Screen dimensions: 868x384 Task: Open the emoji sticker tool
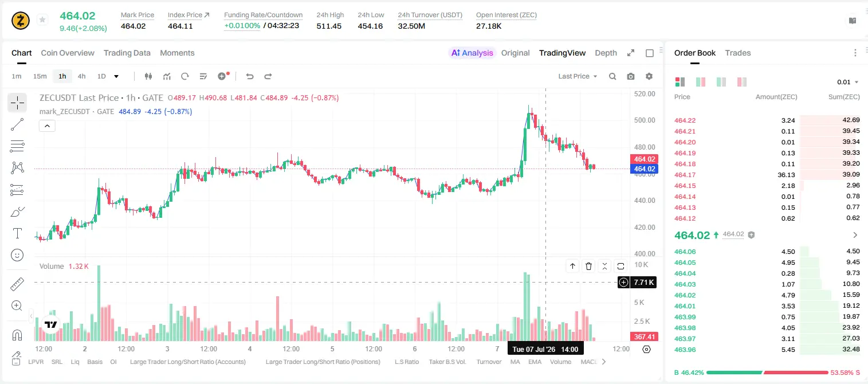(x=17, y=255)
